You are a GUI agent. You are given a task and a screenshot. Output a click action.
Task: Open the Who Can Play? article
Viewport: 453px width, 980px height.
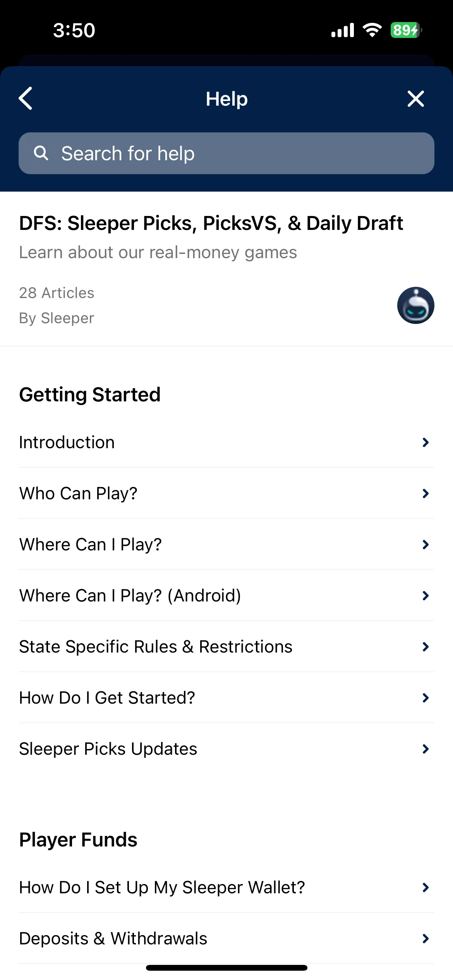click(226, 493)
